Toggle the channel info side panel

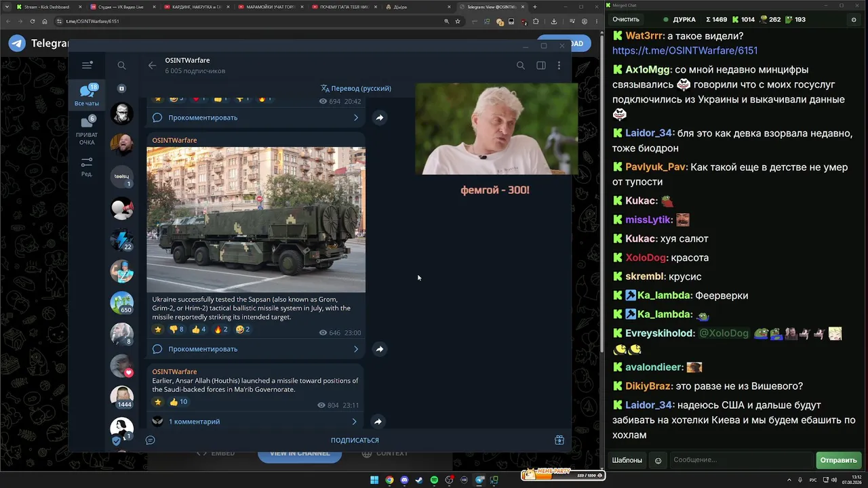(541, 65)
